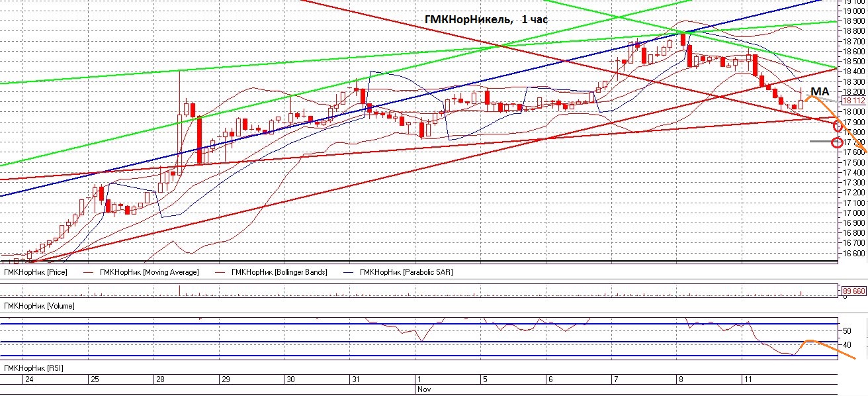Click the 18 700 price axis label
Viewport: 868px width, 396px height.
click(x=854, y=41)
